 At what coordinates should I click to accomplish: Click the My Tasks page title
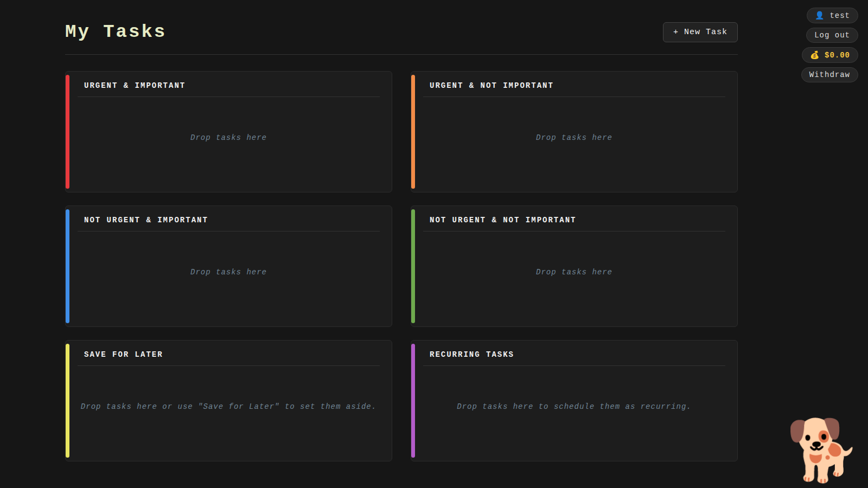click(115, 31)
